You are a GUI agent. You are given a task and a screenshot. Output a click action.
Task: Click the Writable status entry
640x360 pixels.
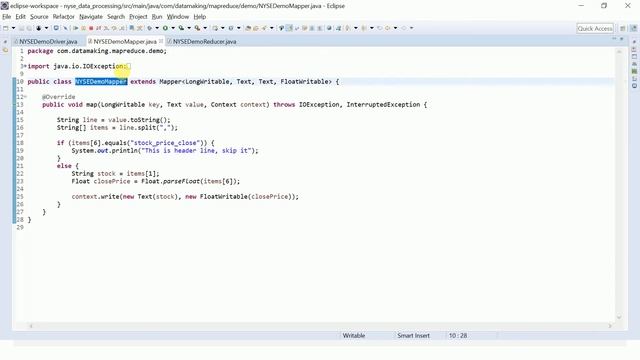354,336
